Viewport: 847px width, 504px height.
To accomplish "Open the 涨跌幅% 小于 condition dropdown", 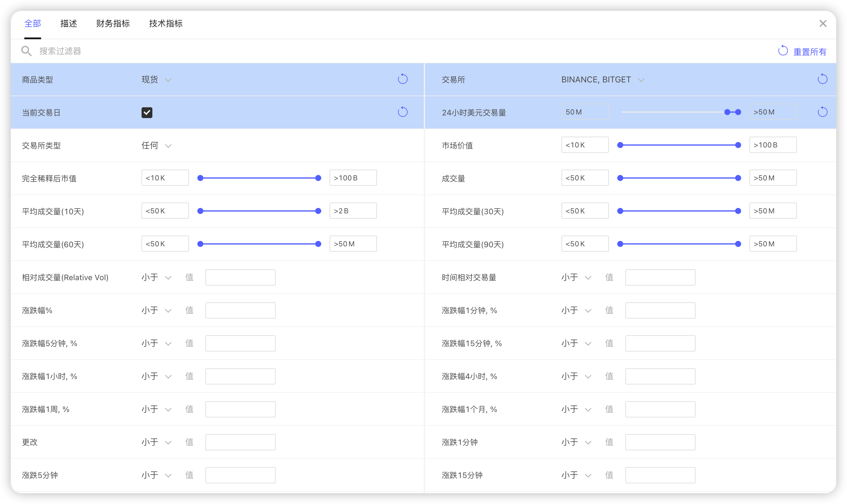I will point(156,310).
